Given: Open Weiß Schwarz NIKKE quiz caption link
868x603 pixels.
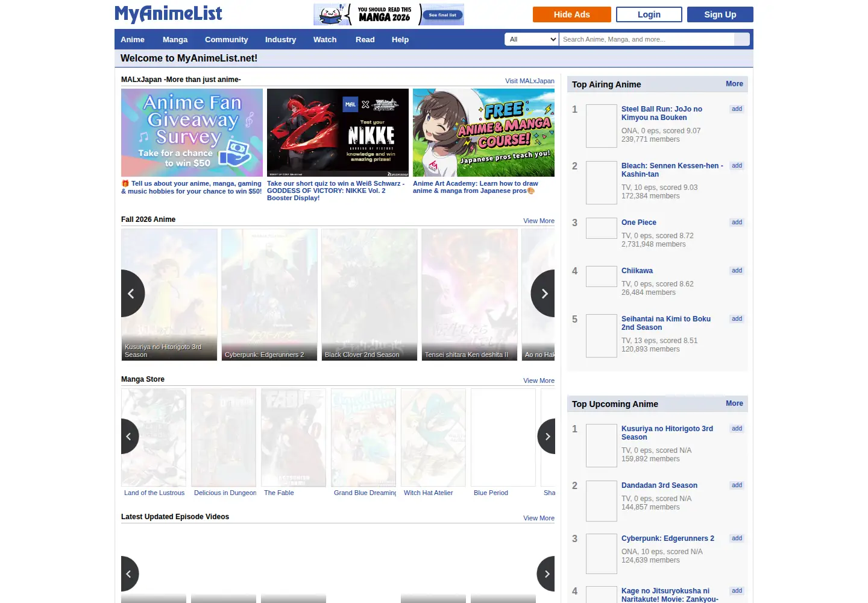Looking at the screenshot, I should click(336, 191).
